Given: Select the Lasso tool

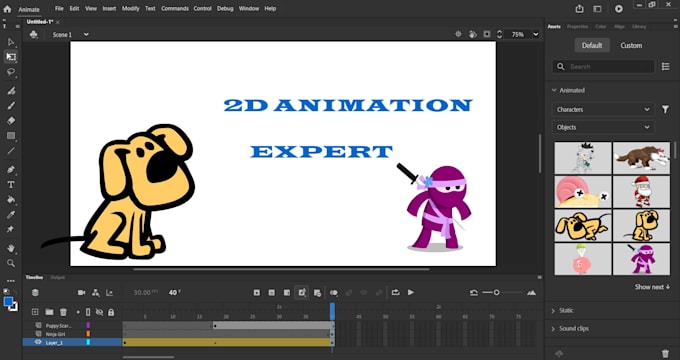Looking at the screenshot, I should 11,72.
